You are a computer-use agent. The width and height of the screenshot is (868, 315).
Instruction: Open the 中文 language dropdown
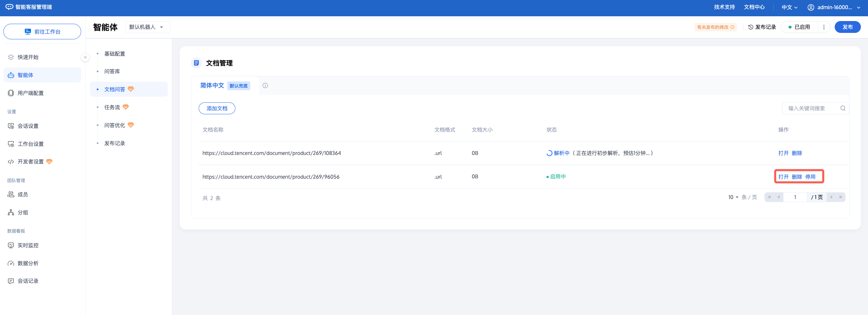(789, 7)
